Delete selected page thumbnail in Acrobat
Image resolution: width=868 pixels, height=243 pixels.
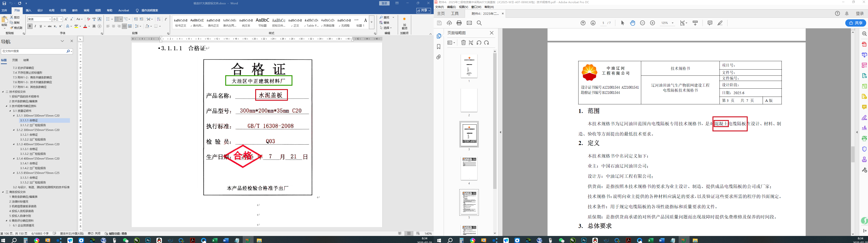coord(463,43)
